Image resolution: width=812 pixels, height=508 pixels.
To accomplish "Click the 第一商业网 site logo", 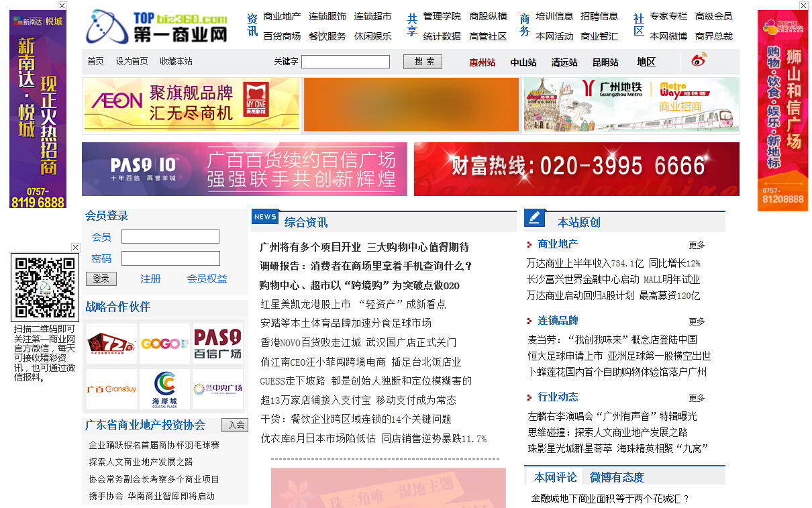I will (158, 26).
